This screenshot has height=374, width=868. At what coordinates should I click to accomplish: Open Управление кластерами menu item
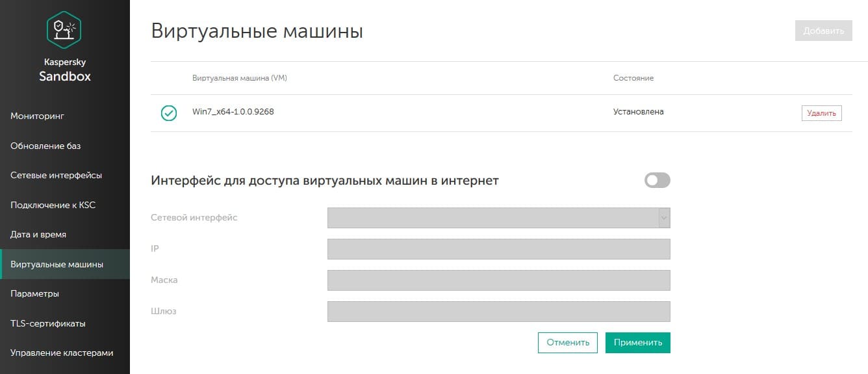pos(62,353)
